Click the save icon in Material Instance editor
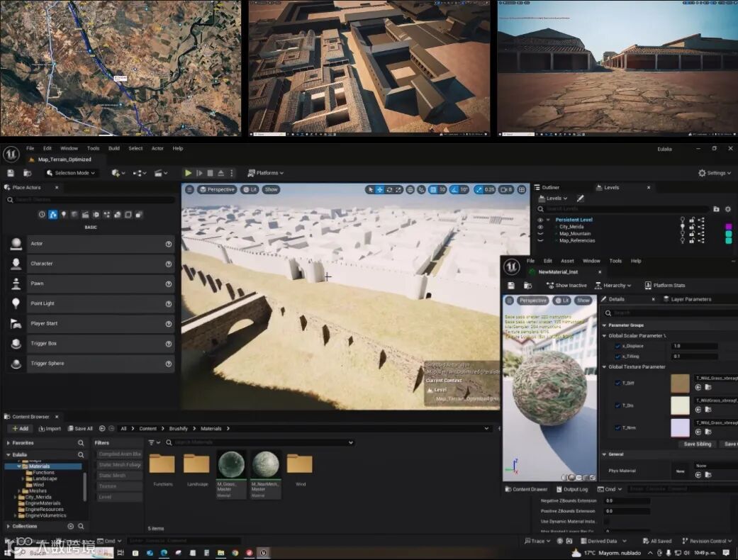738x560 pixels. click(x=511, y=285)
